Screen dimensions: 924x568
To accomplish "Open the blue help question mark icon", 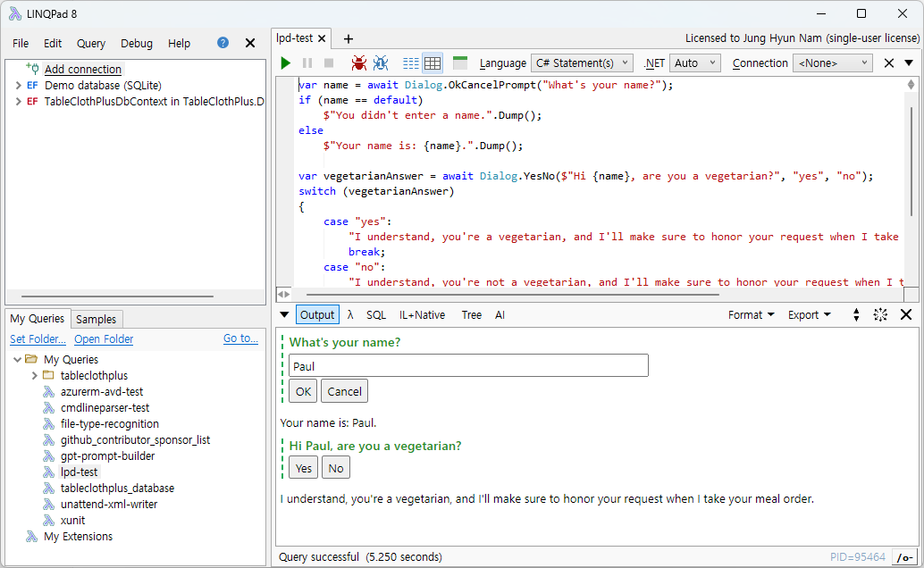I will click(223, 43).
